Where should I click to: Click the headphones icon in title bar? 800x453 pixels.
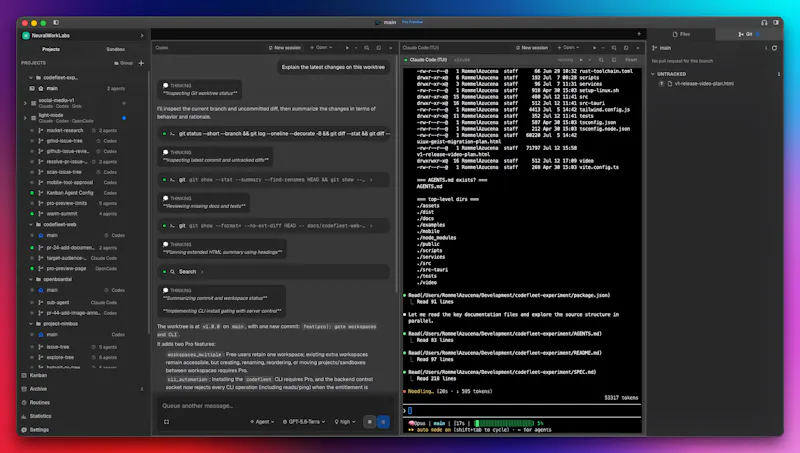[764, 22]
